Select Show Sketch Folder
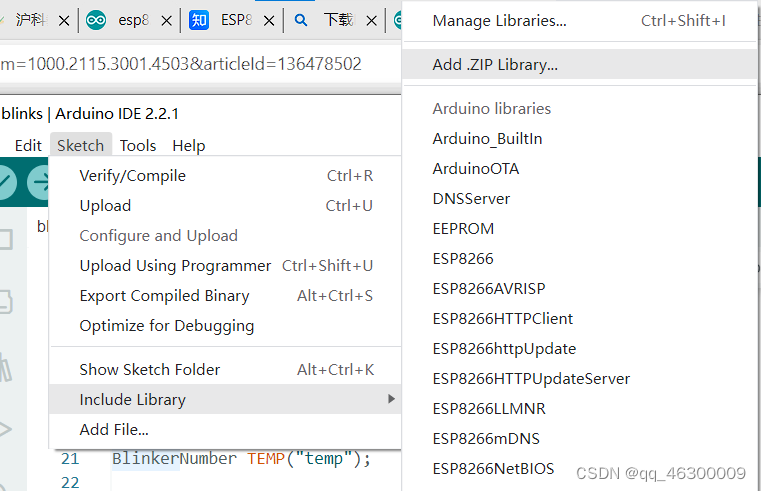Screen dimensions: 761x491 point(226,370)
